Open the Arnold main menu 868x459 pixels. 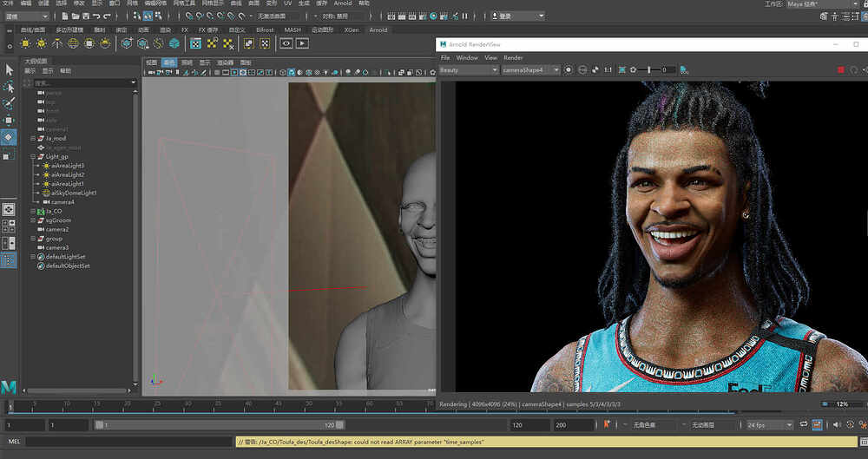(343, 3)
